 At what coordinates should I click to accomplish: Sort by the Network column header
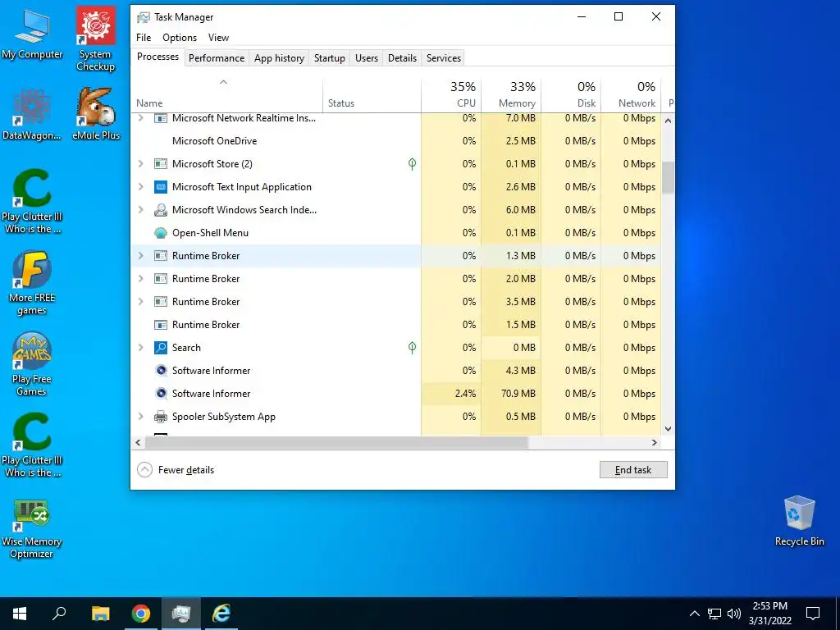632,95
